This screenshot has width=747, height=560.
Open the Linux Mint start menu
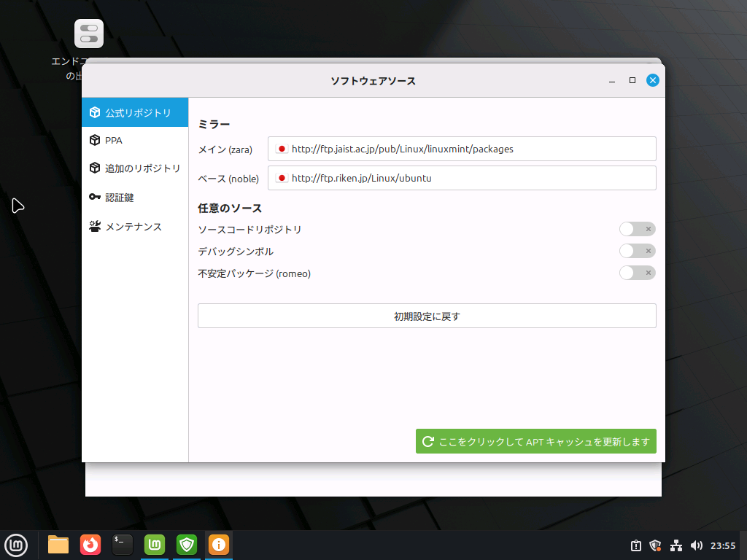16,545
